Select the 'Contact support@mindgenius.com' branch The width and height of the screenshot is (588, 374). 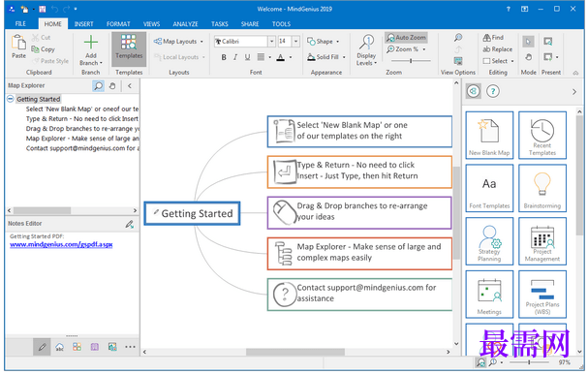[x=359, y=295]
